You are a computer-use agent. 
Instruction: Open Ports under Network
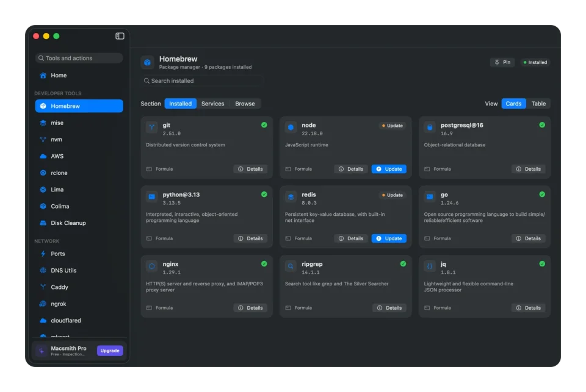(x=79, y=254)
